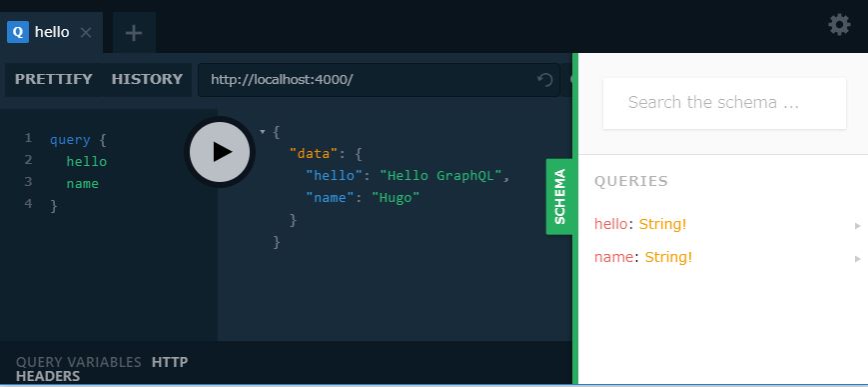Add a new tab with plus icon
Viewport: 868px width, 387px height.
pyautogui.click(x=134, y=33)
